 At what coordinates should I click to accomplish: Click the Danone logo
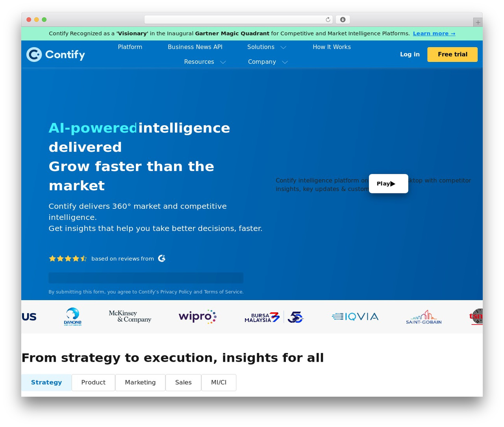73,317
